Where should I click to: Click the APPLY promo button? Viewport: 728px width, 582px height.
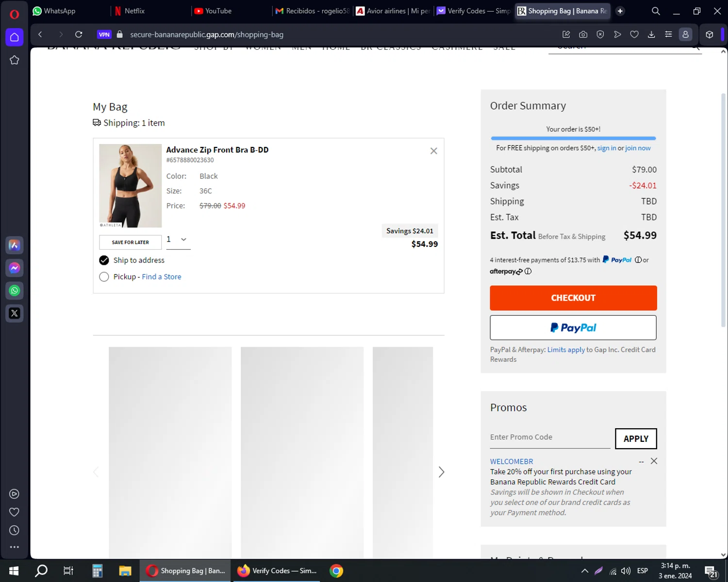[636, 438]
